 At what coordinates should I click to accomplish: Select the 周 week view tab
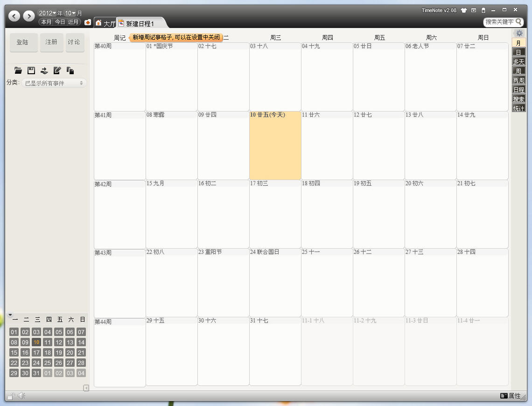pyautogui.click(x=518, y=71)
